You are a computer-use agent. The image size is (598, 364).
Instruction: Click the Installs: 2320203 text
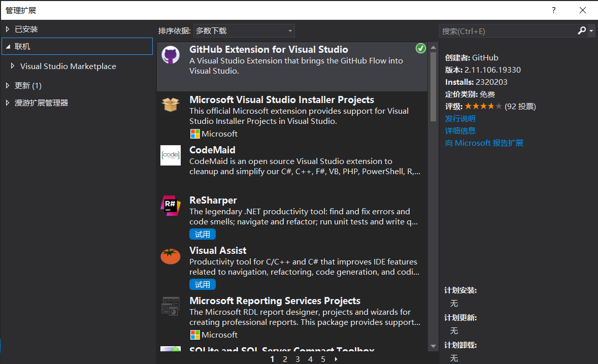click(x=476, y=82)
